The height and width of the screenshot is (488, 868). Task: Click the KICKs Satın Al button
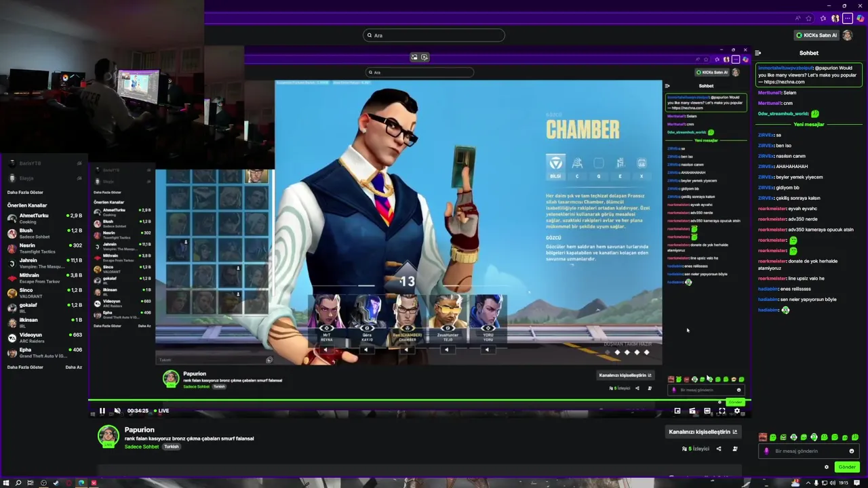pos(816,35)
